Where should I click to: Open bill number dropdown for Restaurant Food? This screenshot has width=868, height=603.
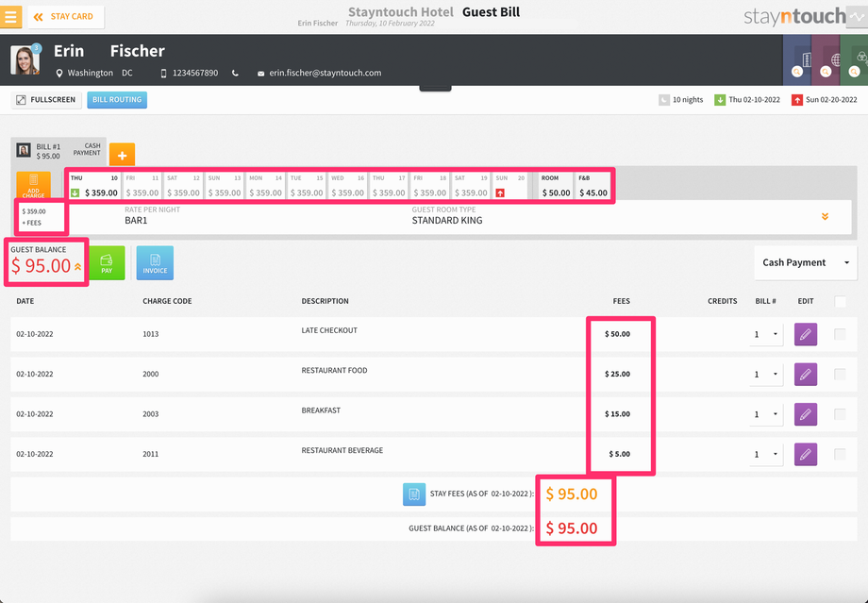tap(766, 375)
